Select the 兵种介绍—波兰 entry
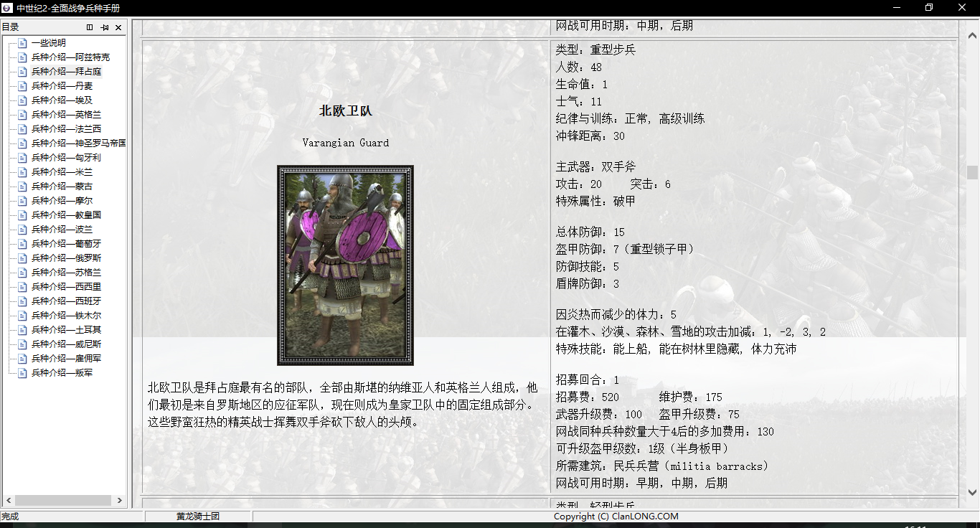 pyautogui.click(x=62, y=230)
